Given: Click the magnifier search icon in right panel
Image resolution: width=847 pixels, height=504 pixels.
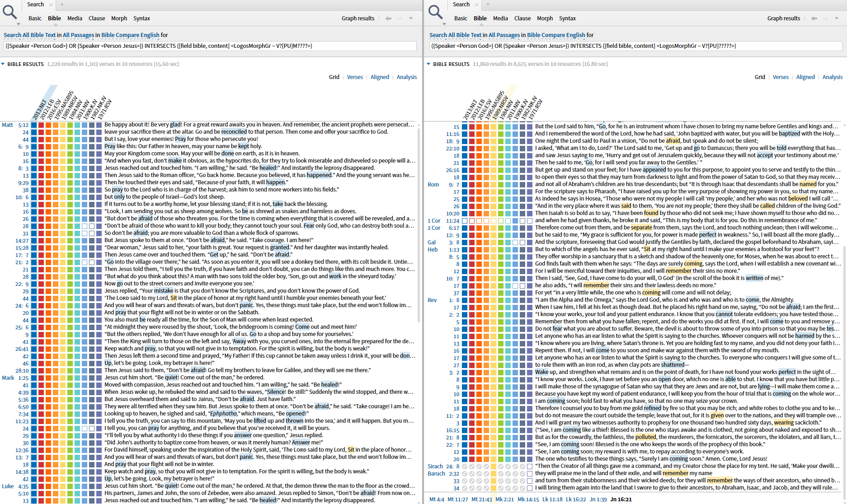Looking at the screenshot, I should (x=436, y=12).
